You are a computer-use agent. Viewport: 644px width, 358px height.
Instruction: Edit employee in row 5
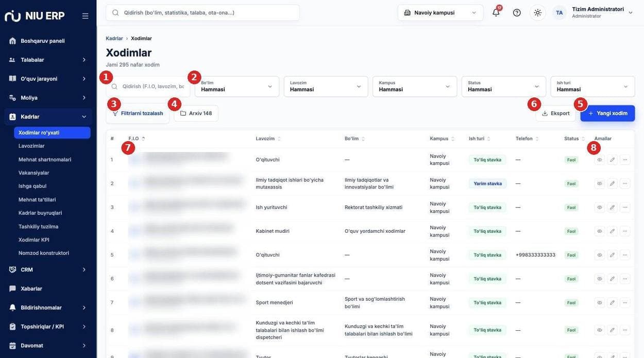click(612, 255)
